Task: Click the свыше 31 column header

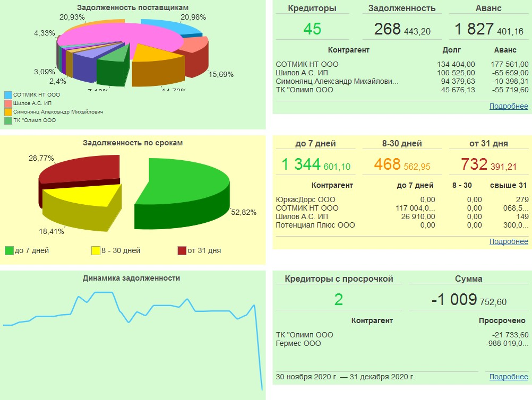Action: (x=508, y=185)
